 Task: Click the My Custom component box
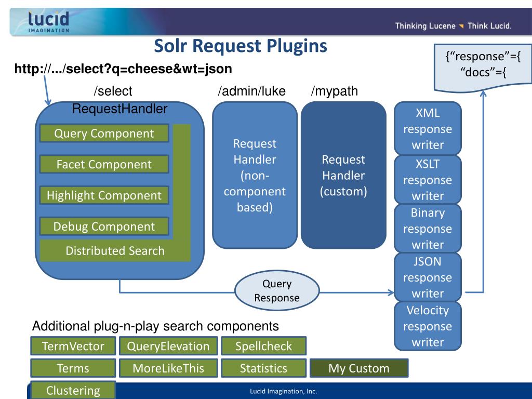coord(359,368)
